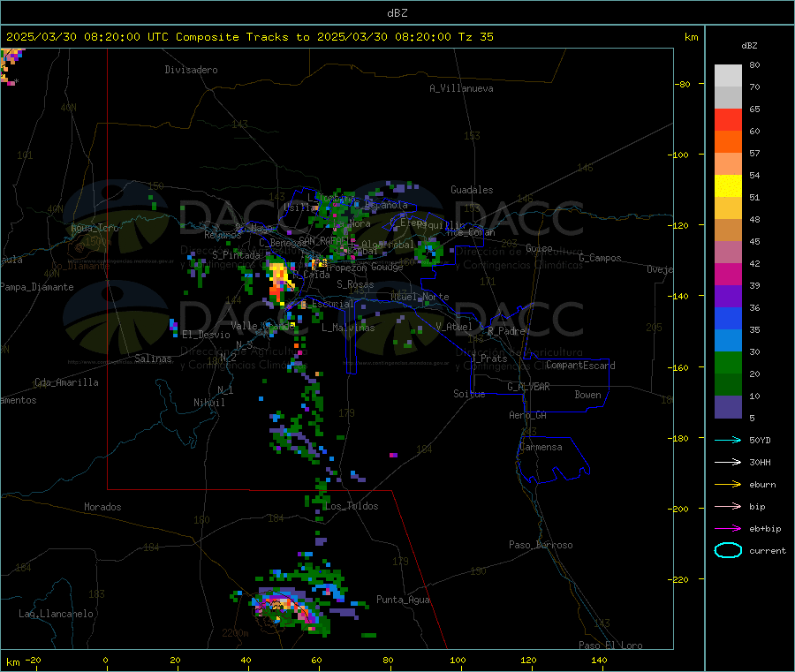
Task: Click the Morados map label
Action: [102, 507]
